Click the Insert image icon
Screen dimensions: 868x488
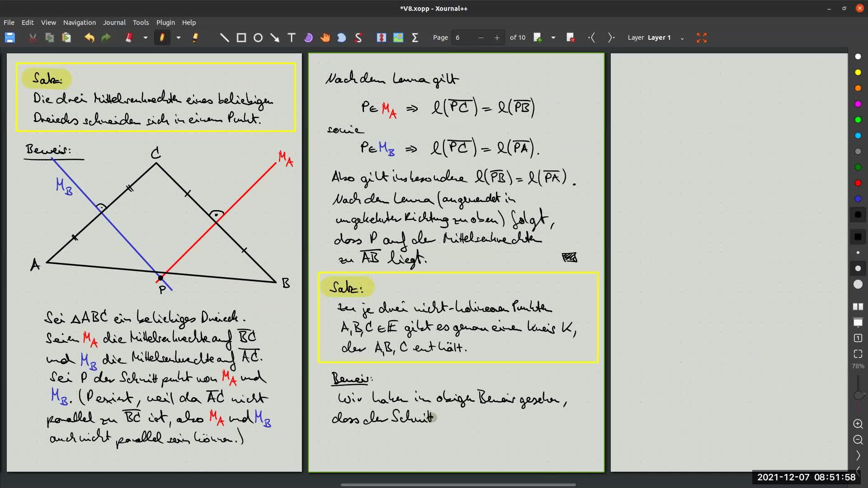pyautogui.click(x=398, y=38)
